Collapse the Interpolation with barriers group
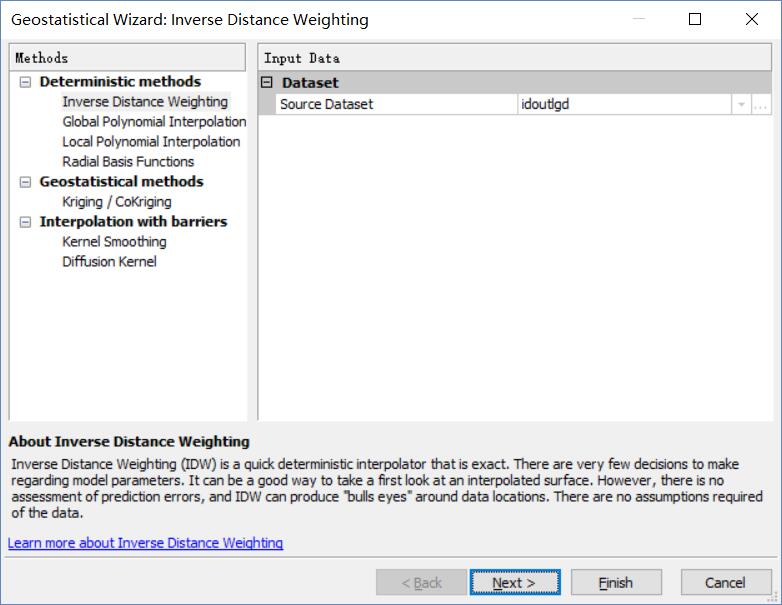Image resolution: width=782 pixels, height=605 pixels. point(25,222)
